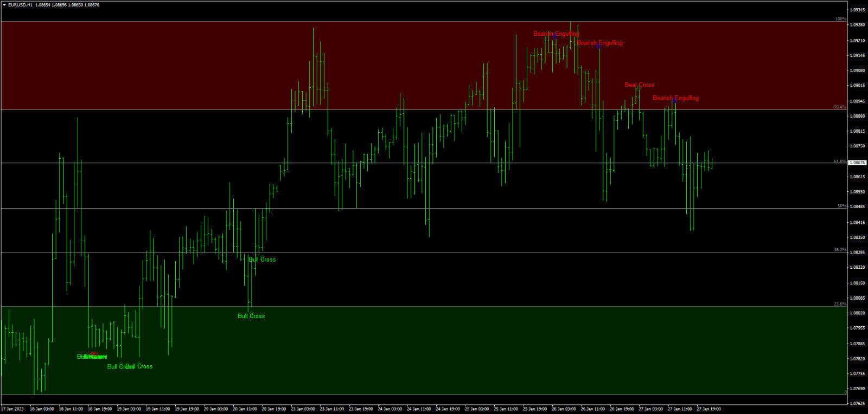The width and height of the screenshot is (868, 414).
Task: Click the 76.4% Fibonacci level label
Action: tap(840, 107)
